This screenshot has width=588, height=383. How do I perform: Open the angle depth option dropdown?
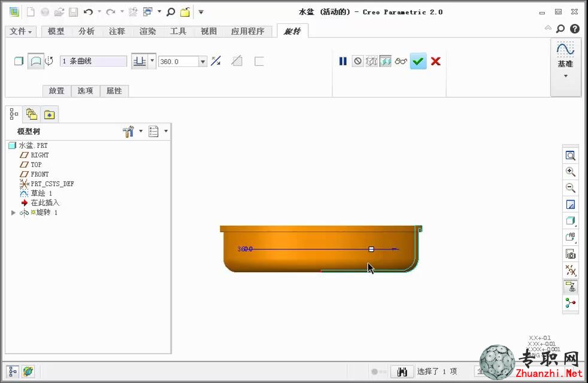152,60
